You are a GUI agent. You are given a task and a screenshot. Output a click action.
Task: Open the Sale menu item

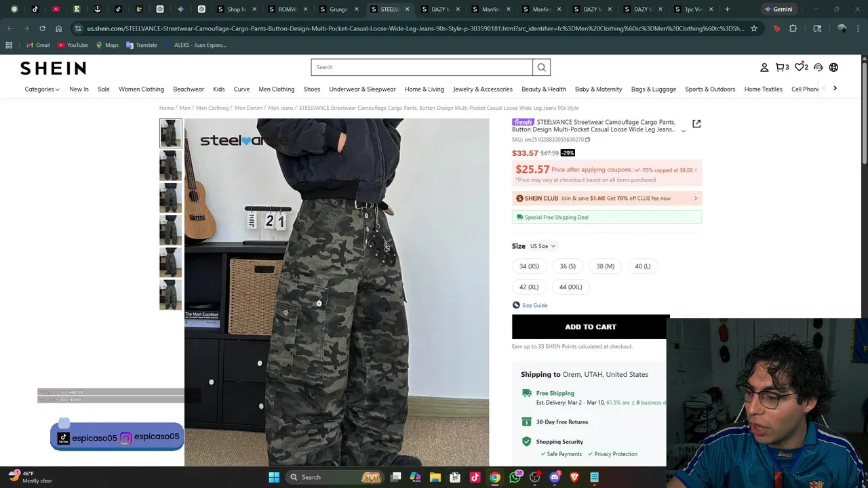pyautogui.click(x=103, y=89)
